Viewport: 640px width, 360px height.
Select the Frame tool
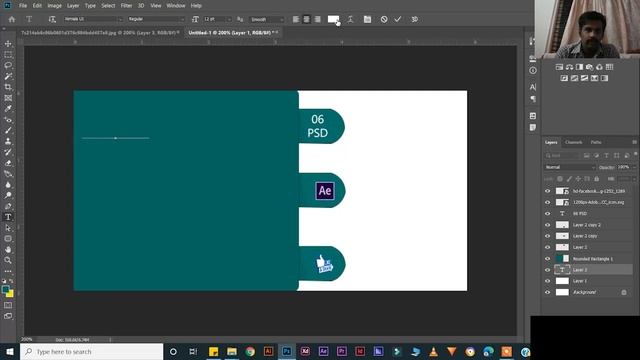click(x=8, y=98)
